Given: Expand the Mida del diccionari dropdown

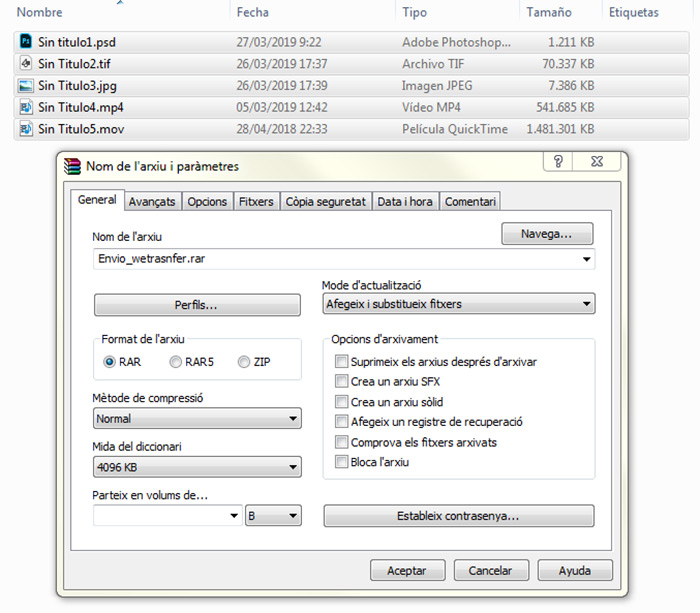Looking at the screenshot, I should pos(197,467).
